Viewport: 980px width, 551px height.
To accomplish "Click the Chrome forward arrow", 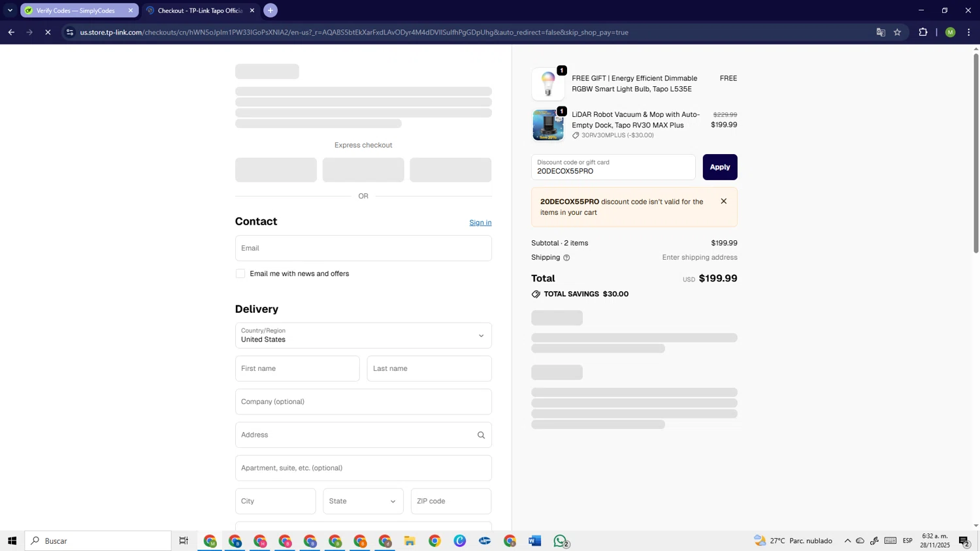I will [x=29, y=32].
